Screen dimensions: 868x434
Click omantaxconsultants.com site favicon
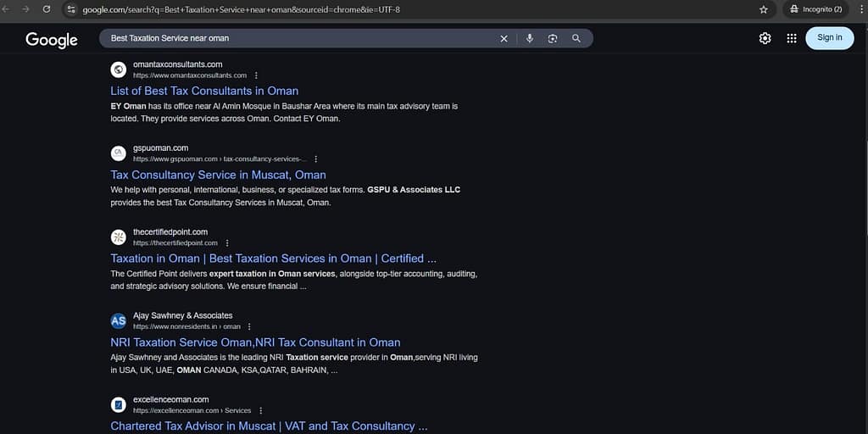119,70
